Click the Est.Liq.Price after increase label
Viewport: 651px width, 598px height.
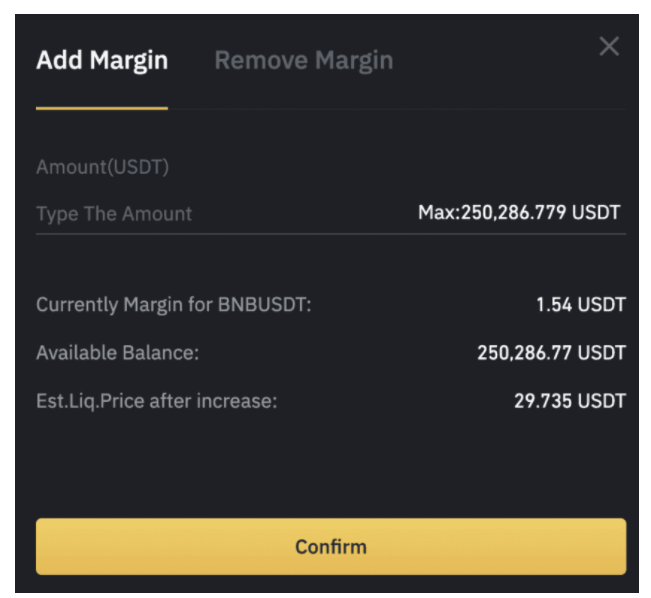coord(156,401)
